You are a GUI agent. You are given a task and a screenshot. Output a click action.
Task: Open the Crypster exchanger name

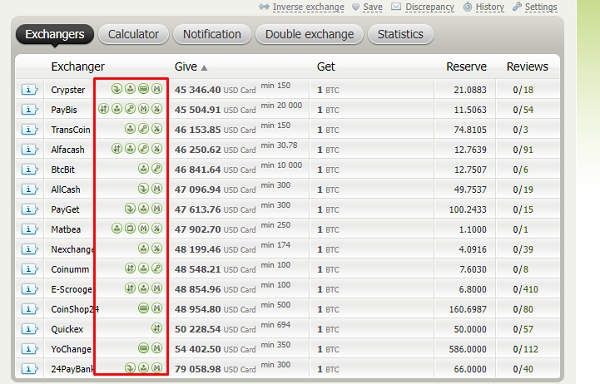pyautogui.click(x=68, y=90)
